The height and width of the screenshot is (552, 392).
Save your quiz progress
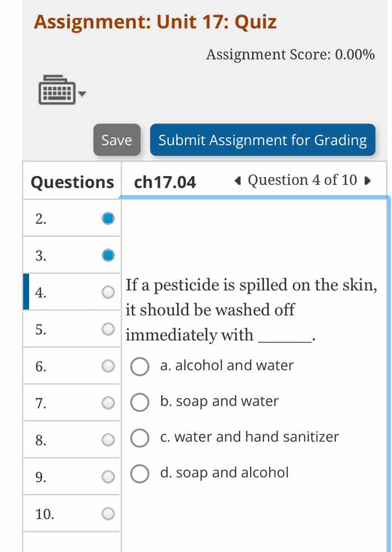pyautogui.click(x=116, y=140)
